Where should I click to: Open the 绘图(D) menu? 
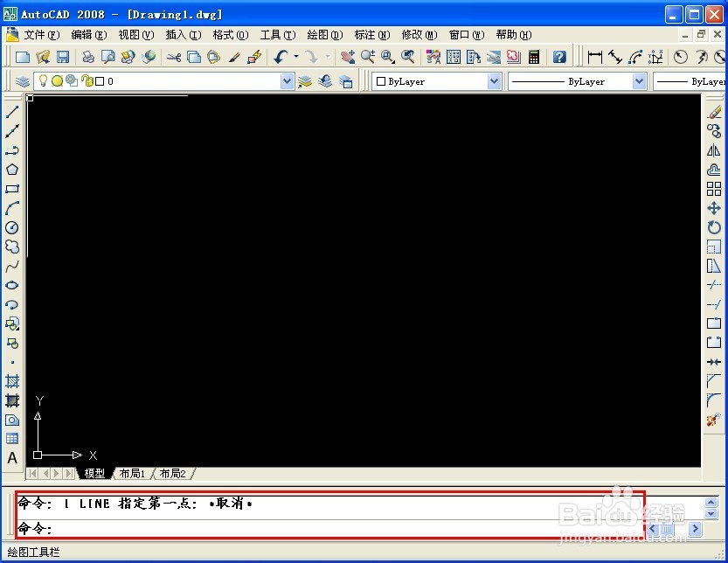point(325,35)
